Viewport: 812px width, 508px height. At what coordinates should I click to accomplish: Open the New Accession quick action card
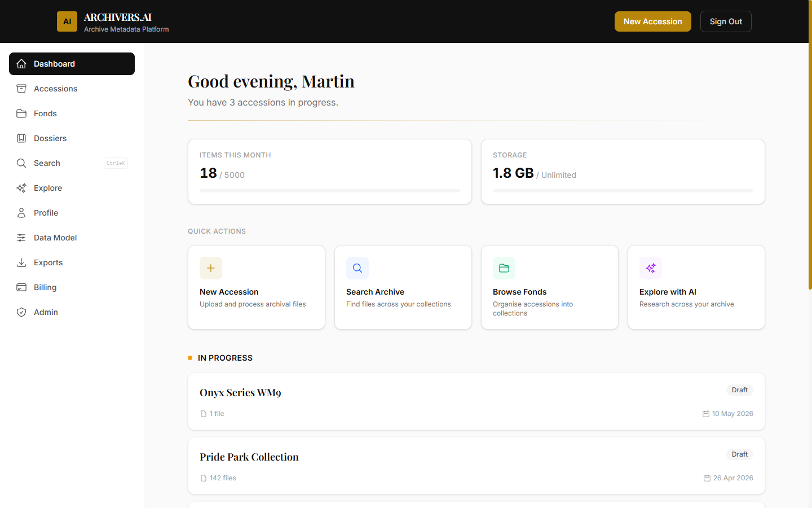257,287
